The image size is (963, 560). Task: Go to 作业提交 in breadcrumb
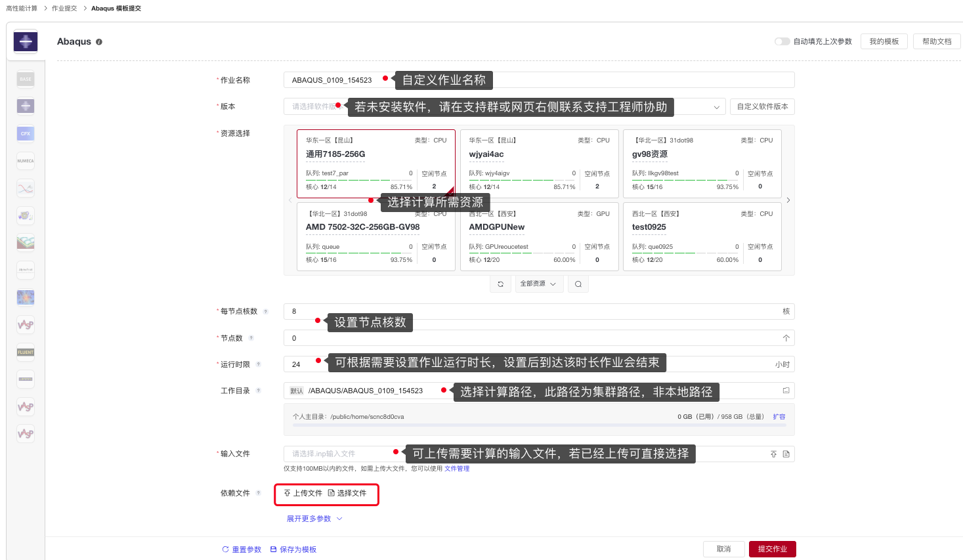tap(64, 9)
